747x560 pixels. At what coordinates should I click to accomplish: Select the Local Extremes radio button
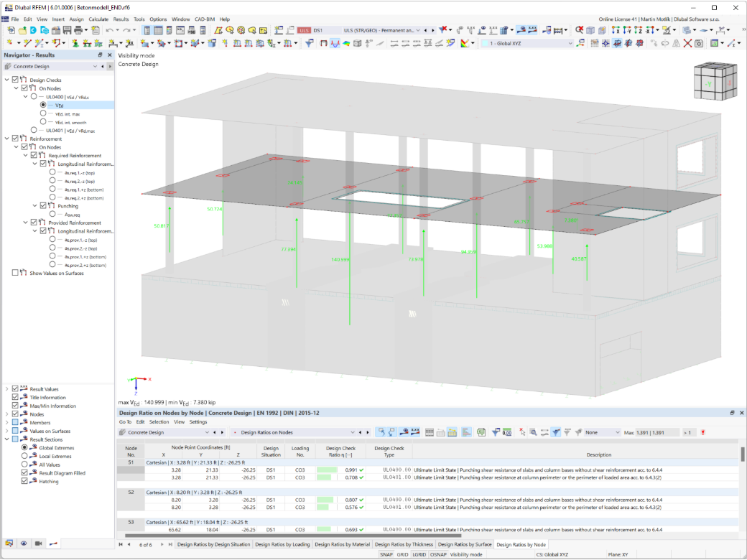tap(24, 456)
